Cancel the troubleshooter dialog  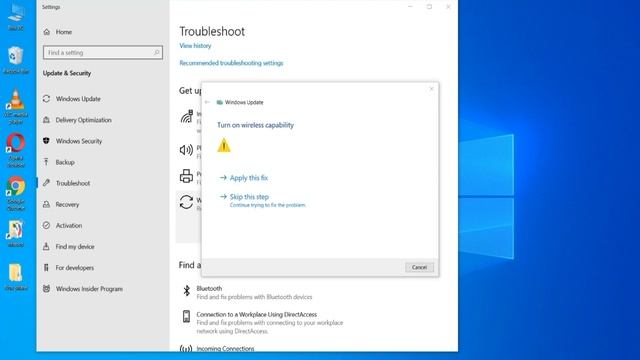[419, 267]
